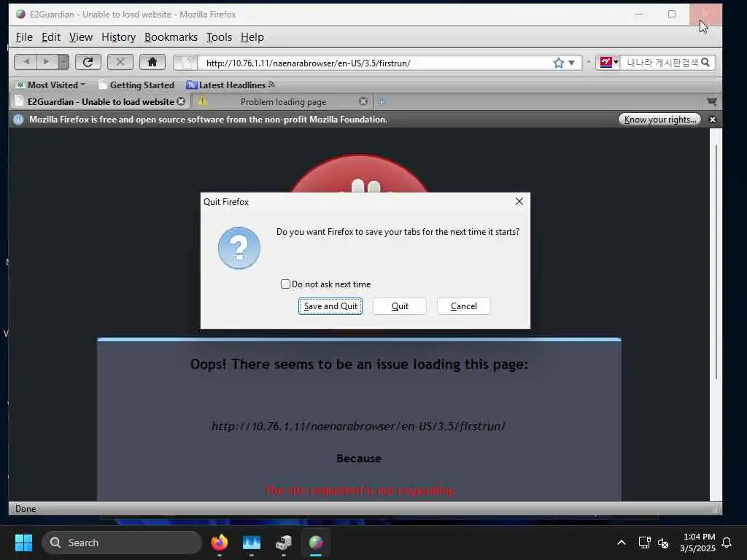Open the History menu
Screen dimensions: 747x560
(x=118, y=37)
